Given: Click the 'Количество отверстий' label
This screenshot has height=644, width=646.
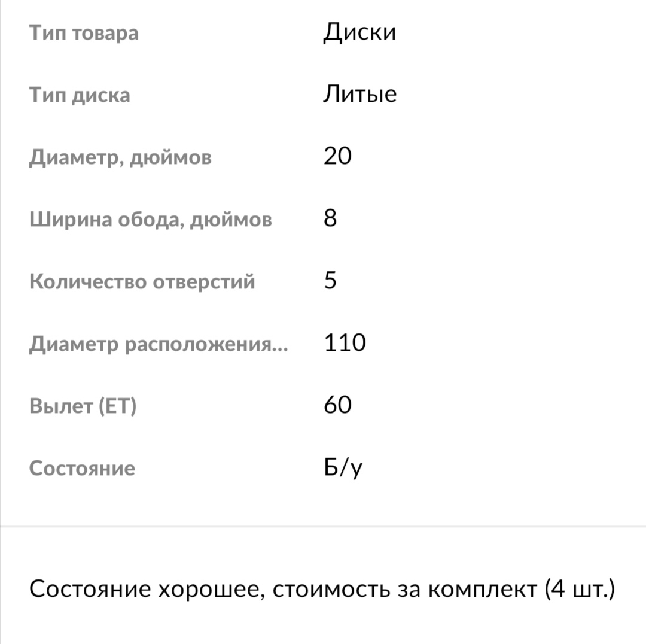Looking at the screenshot, I should (x=142, y=281).
